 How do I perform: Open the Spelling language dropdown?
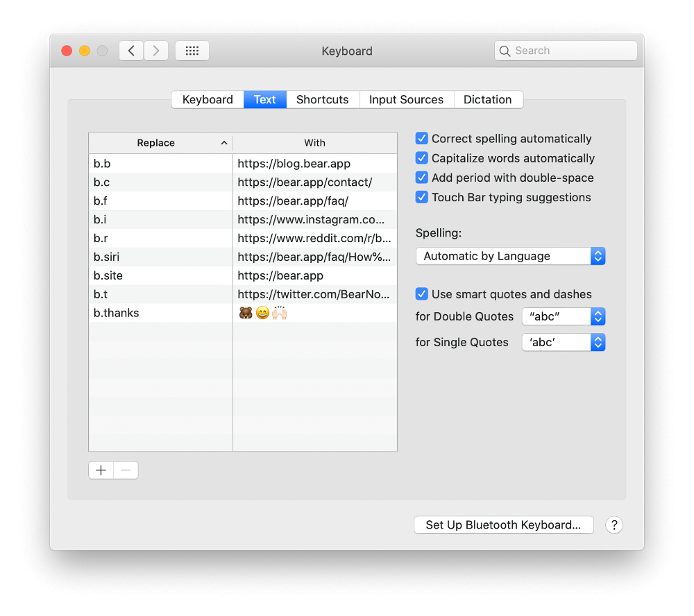510,256
